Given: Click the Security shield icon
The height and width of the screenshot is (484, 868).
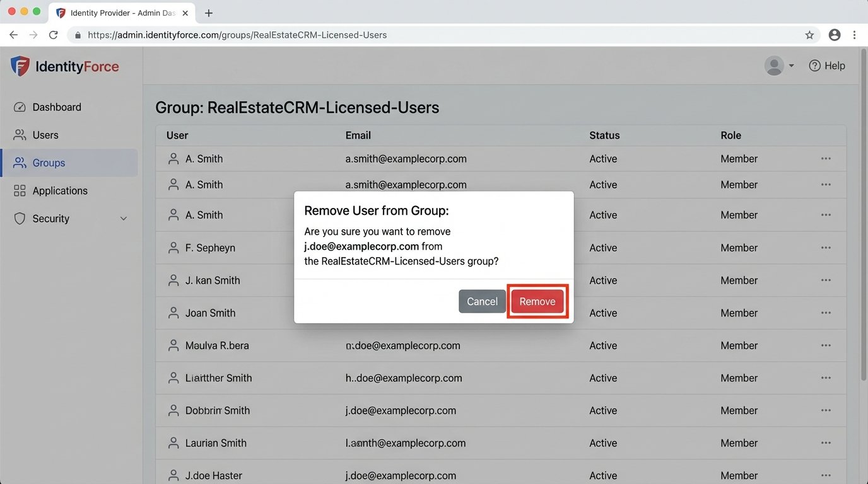Looking at the screenshot, I should (20, 218).
